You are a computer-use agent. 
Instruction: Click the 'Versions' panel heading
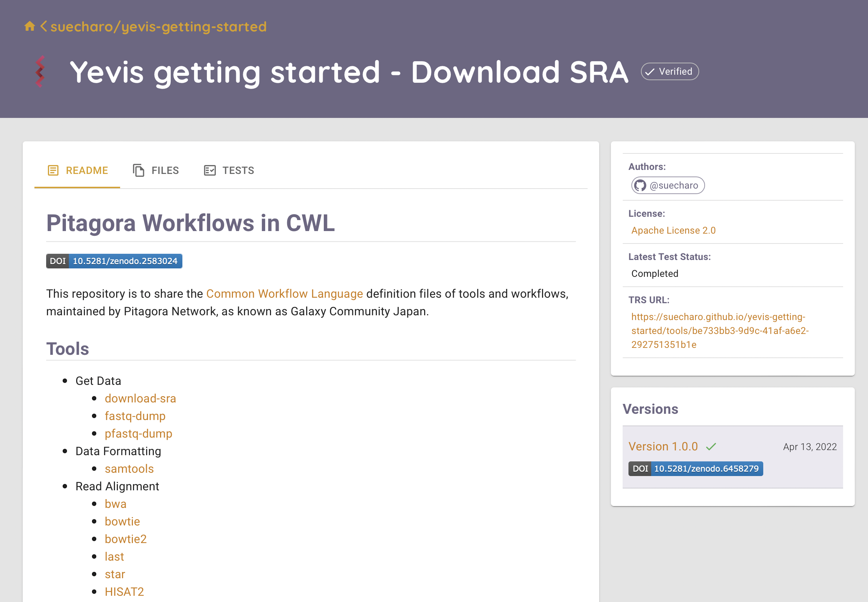(650, 409)
